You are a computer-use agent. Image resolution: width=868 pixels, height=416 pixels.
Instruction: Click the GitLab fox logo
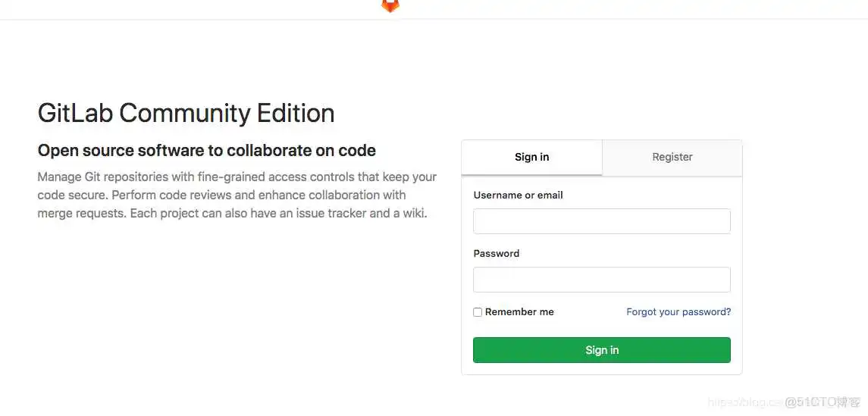[390, 5]
